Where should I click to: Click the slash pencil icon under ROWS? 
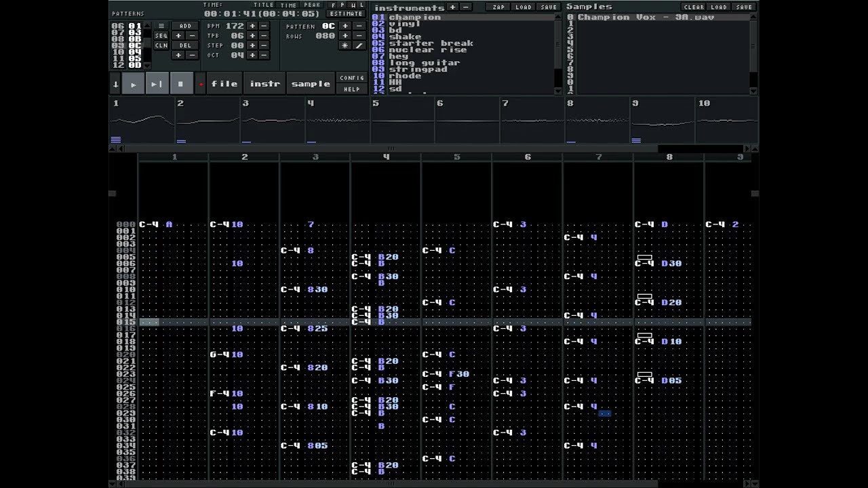pyautogui.click(x=359, y=45)
